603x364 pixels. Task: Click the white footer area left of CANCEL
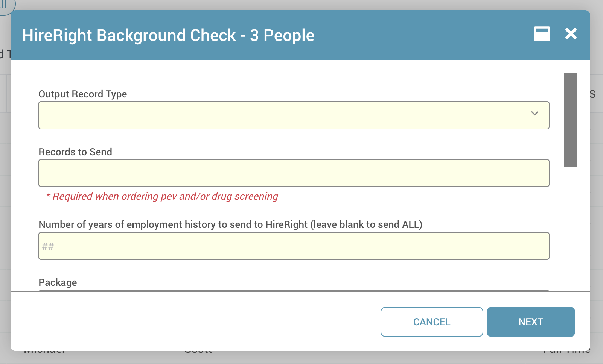(188, 322)
